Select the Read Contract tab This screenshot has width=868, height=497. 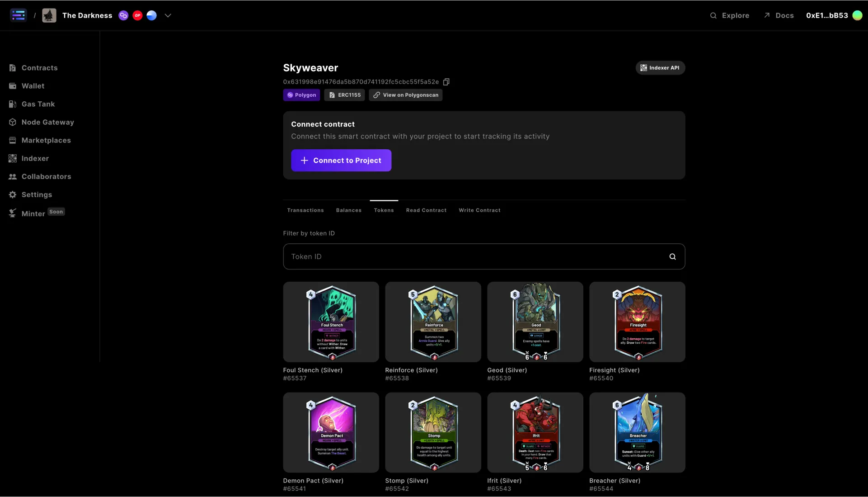coord(426,210)
